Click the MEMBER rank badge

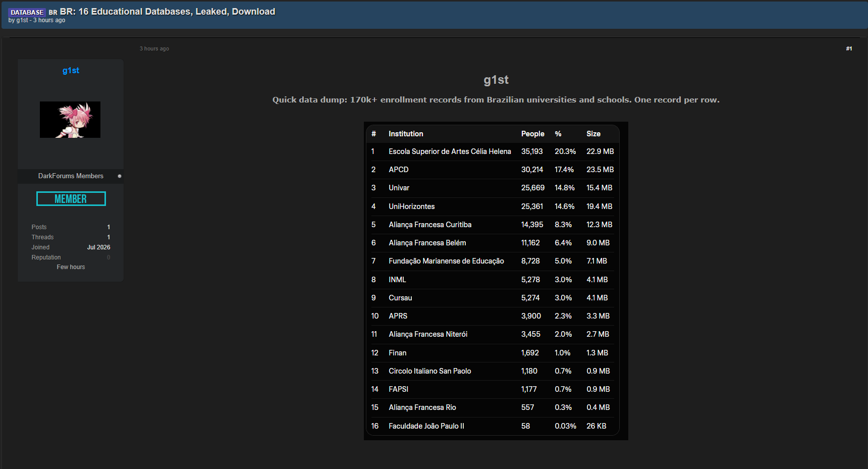point(71,199)
